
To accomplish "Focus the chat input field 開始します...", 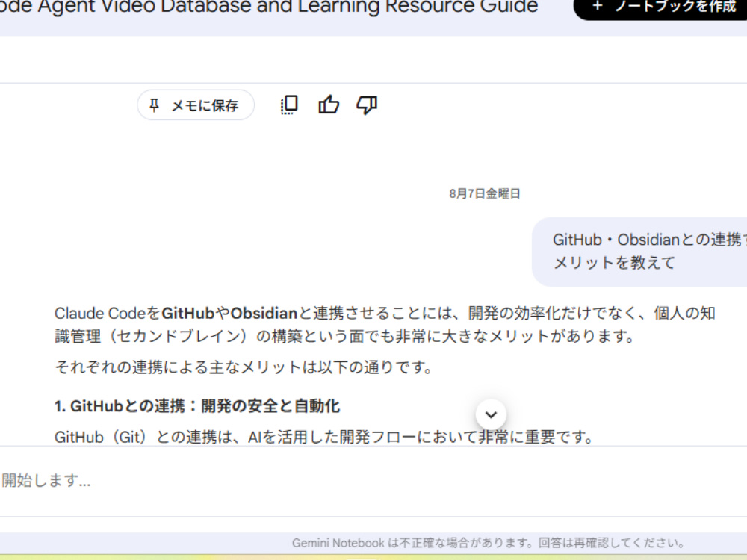I will coord(373,480).
